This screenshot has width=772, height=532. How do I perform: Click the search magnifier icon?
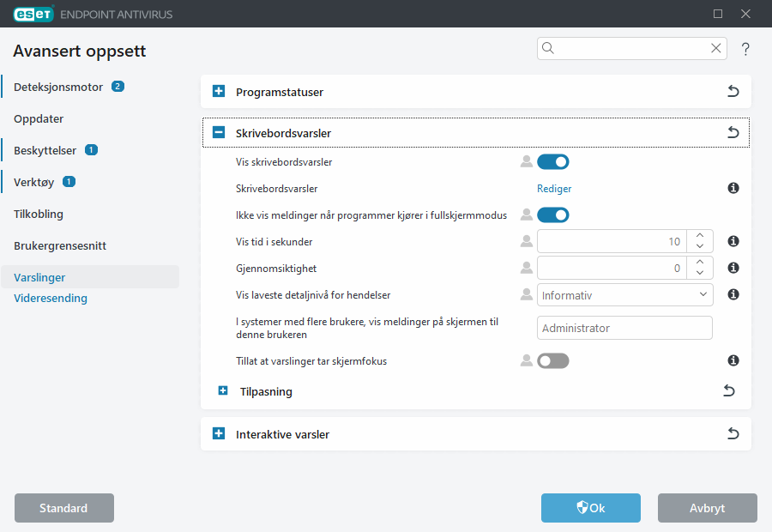[548, 48]
